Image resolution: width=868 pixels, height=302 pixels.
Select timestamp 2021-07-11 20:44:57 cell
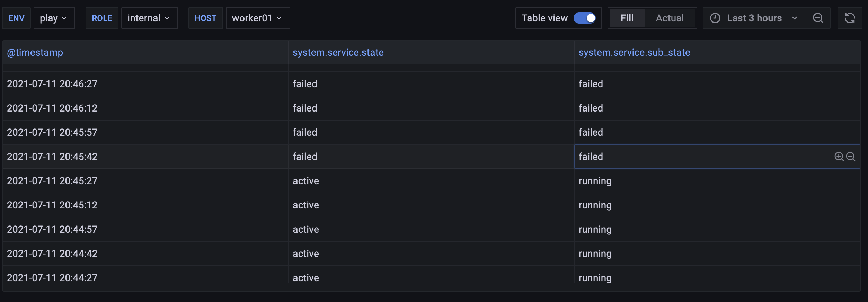(145, 229)
